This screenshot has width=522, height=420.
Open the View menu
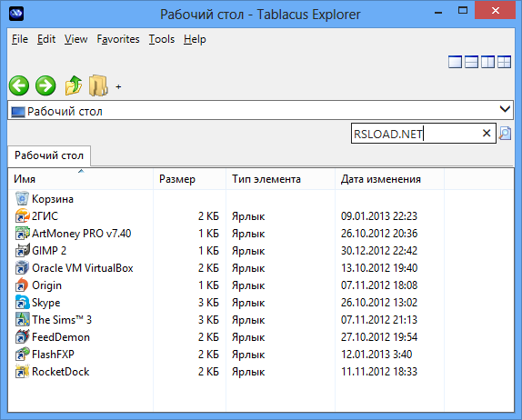75,39
